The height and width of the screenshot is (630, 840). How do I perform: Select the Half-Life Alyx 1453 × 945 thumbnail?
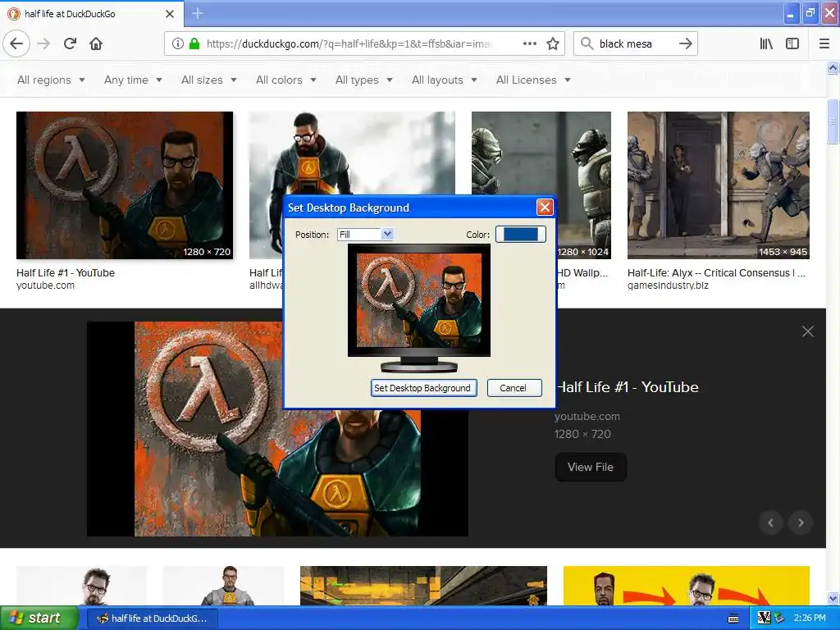tap(719, 185)
